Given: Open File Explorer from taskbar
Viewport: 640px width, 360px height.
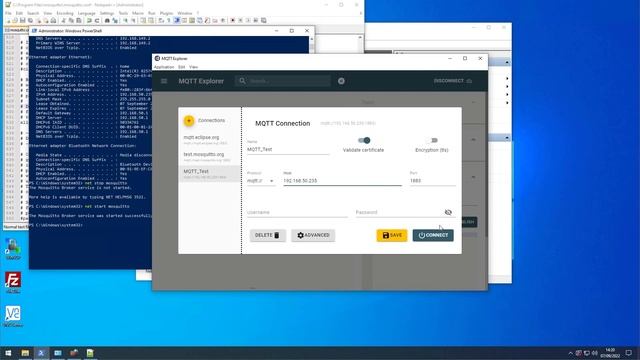Looking at the screenshot, I should 25,353.
